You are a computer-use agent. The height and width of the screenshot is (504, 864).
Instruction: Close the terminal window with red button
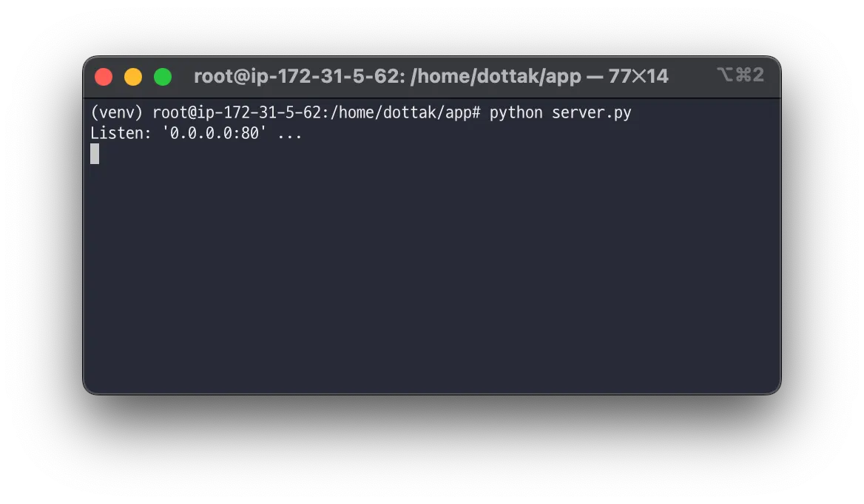coord(104,77)
